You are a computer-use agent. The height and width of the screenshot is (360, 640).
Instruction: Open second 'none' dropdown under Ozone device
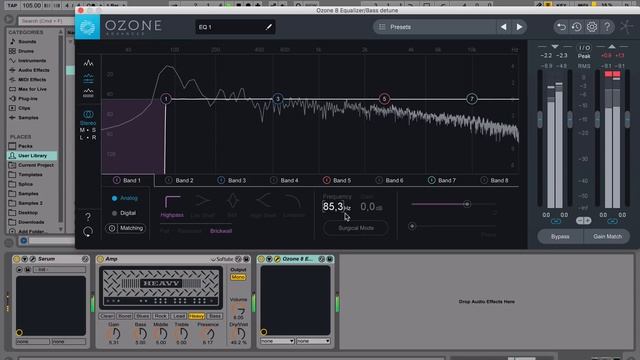point(313,341)
